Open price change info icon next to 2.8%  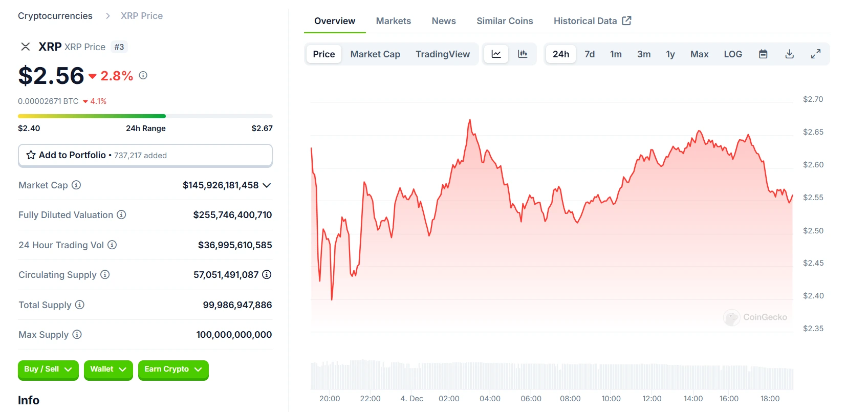tap(143, 75)
